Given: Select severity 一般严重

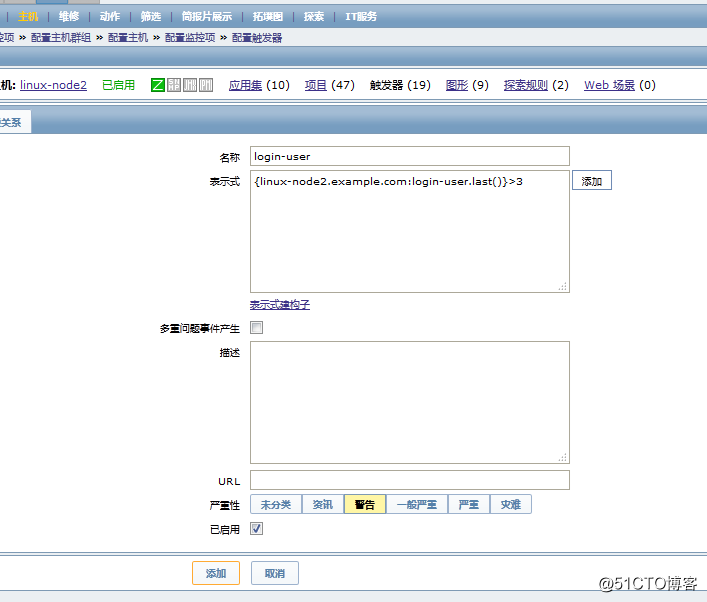Looking at the screenshot, I should 417,504.
